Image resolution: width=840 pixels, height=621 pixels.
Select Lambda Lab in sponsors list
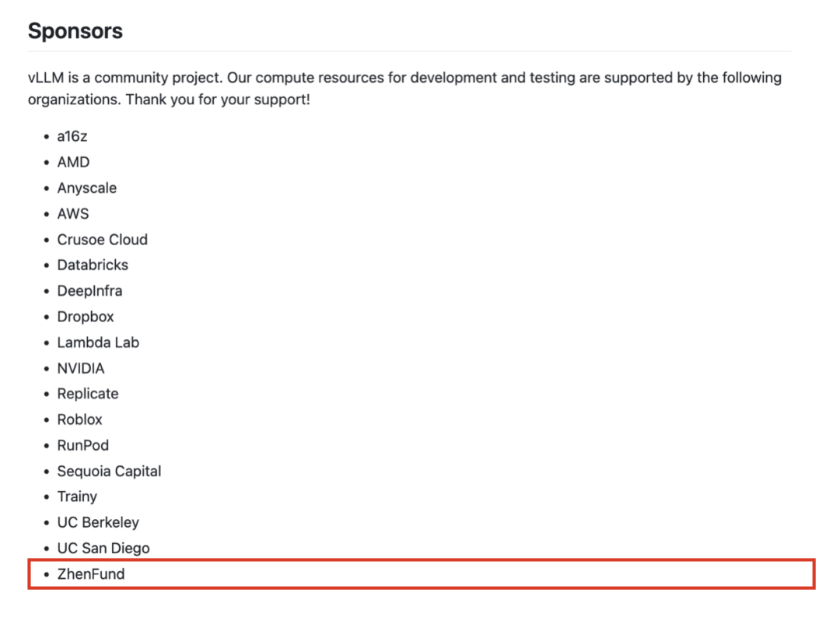coord(98,342)
